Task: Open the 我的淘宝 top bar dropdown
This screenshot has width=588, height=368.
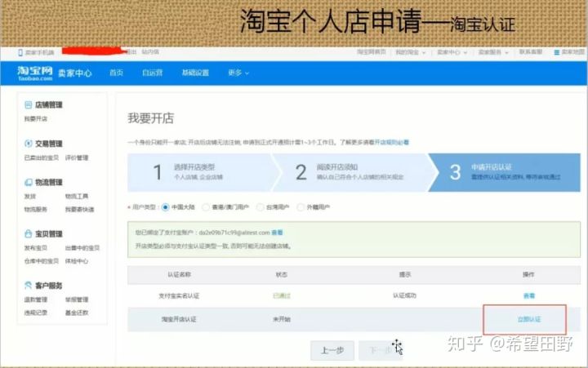Action: [409, 52]
